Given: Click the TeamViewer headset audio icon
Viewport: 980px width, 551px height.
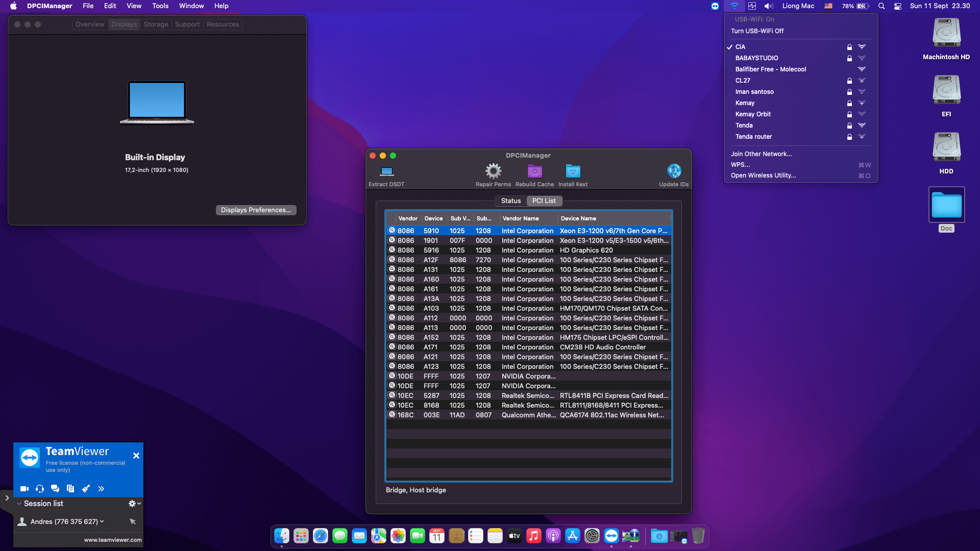Looking at the screenshot, I should (x=40, y=489).
